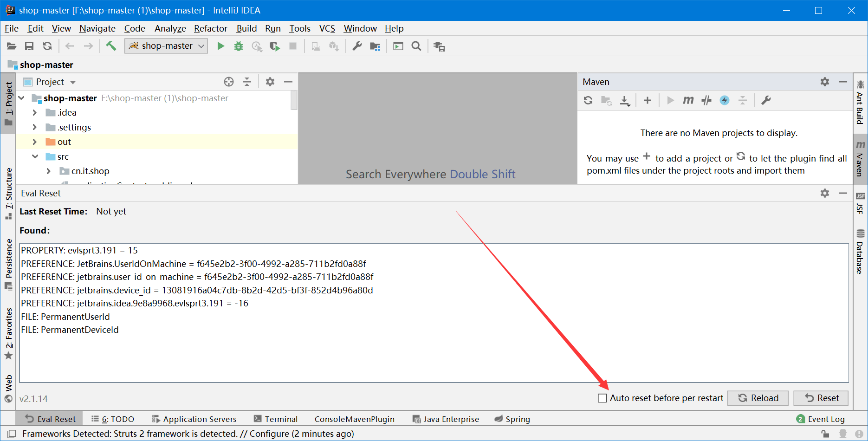Click the Search Everywhere magnifier icon
868x441 pixels.
[416, 46]
